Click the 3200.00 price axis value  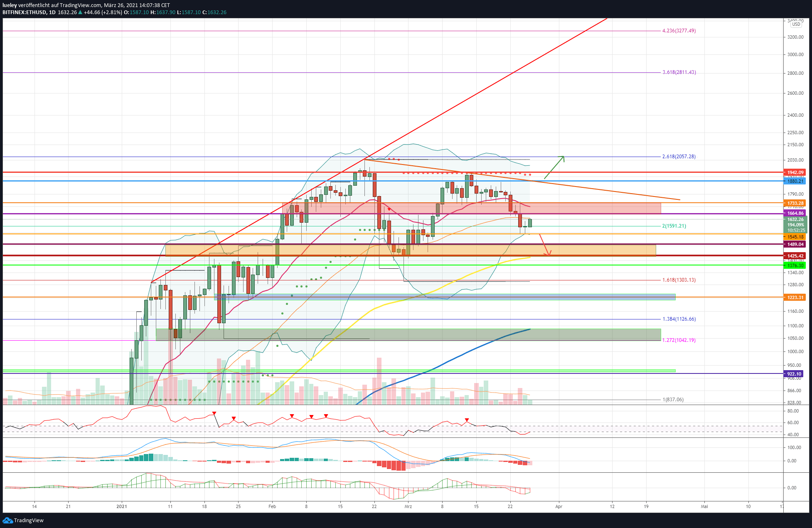point(795,37)
